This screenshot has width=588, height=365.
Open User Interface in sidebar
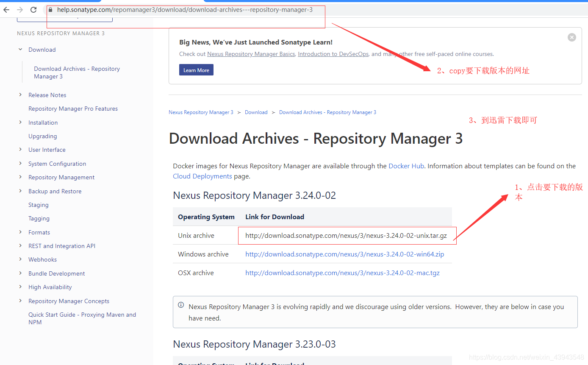pos(47,150)
